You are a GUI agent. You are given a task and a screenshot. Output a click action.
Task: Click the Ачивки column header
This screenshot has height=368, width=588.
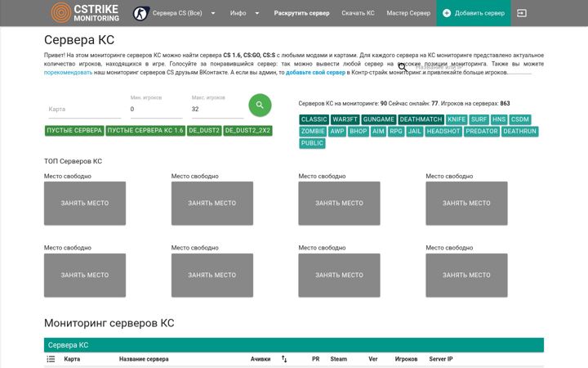click(x=261, y=359)
